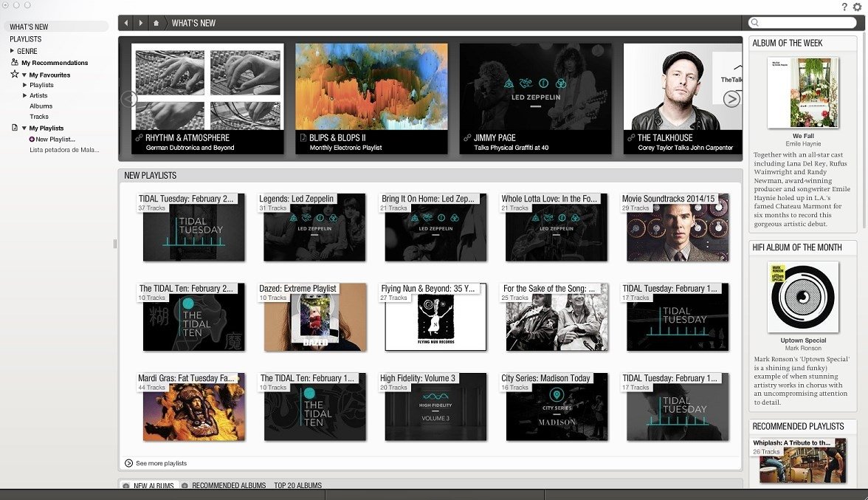Screen dimensions: 868x500
Task: Open We Fall album cover
Action: point(803,92)
